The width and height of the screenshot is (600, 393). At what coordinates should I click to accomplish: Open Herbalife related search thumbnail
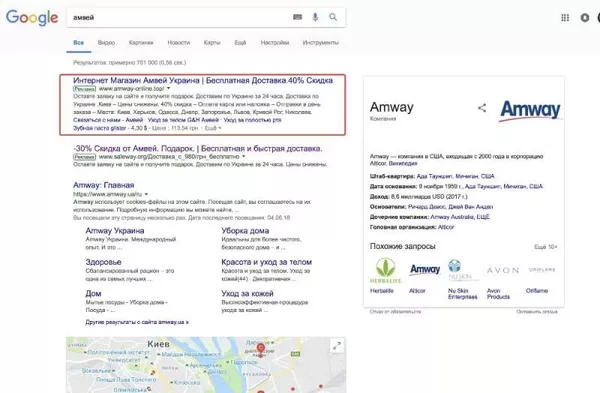point(385,271)
